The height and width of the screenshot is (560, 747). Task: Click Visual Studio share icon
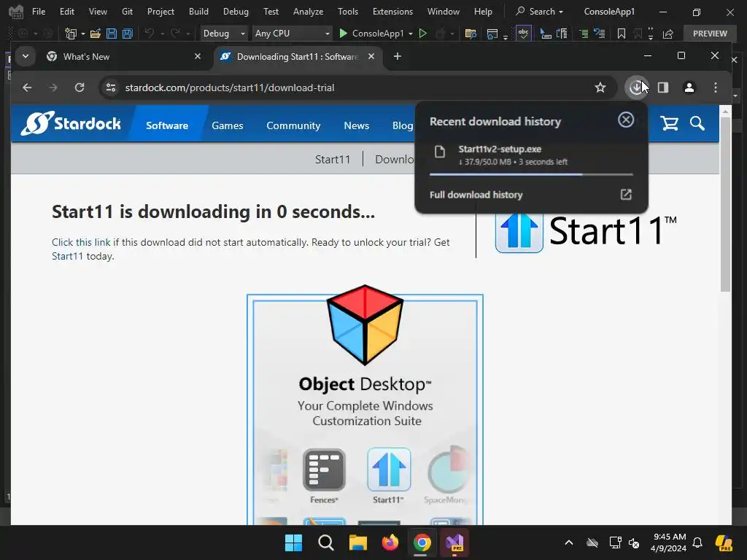[x=668, y=34]
